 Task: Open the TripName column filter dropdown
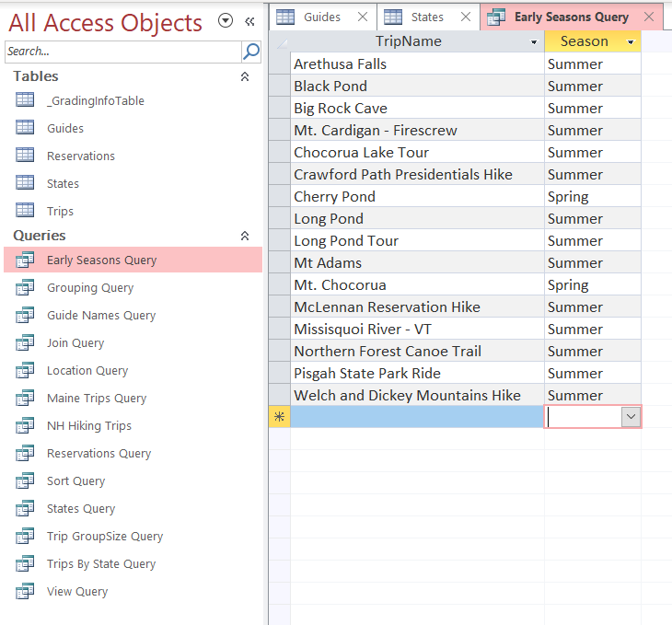click(x=534, y=42)
